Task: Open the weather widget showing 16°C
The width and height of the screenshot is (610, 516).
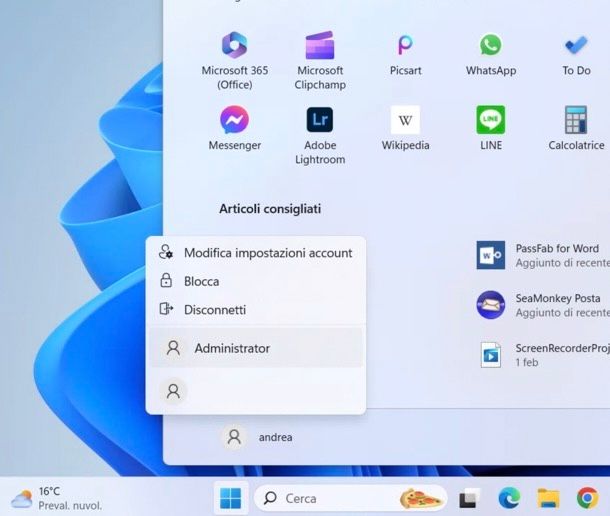Action: pos(57,498)
